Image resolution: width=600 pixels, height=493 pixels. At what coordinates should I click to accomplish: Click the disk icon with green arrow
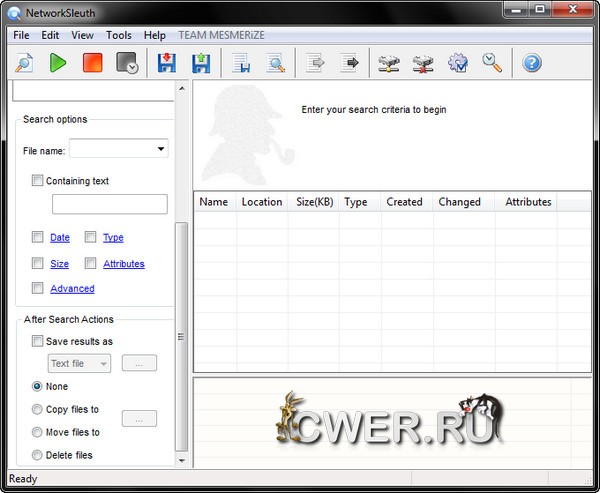(200, 63)
